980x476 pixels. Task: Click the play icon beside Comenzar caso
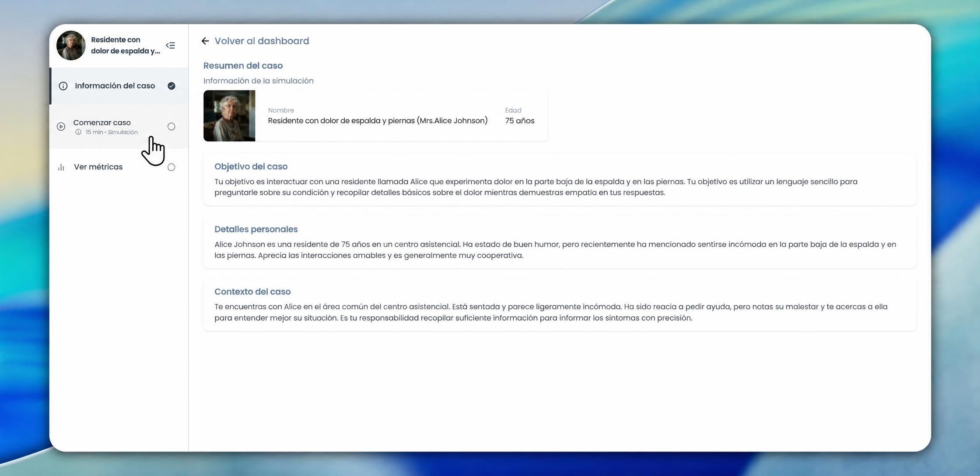(x=61, y=126)
